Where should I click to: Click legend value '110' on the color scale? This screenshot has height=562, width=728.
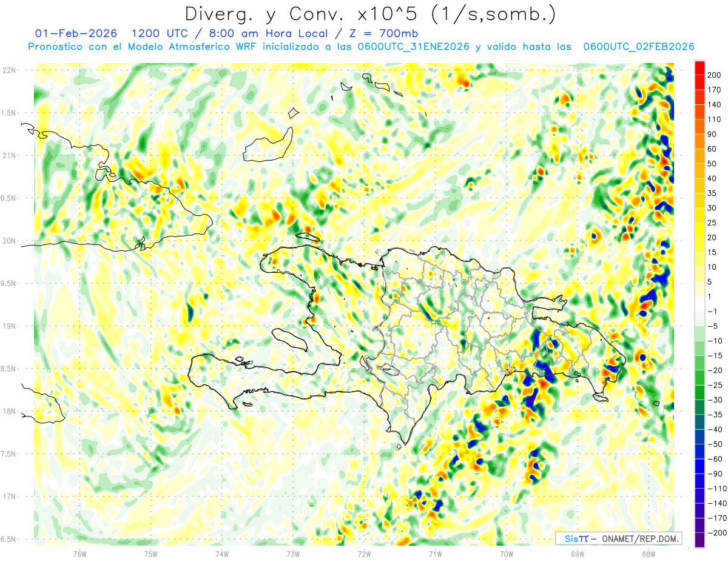(x=715, y=119)
